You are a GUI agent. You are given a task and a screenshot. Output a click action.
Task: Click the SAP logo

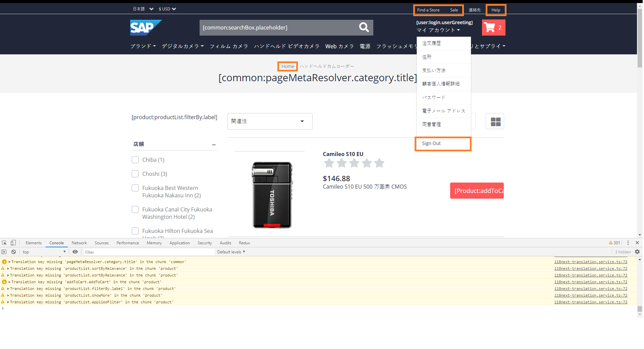[x=146, y=28]
